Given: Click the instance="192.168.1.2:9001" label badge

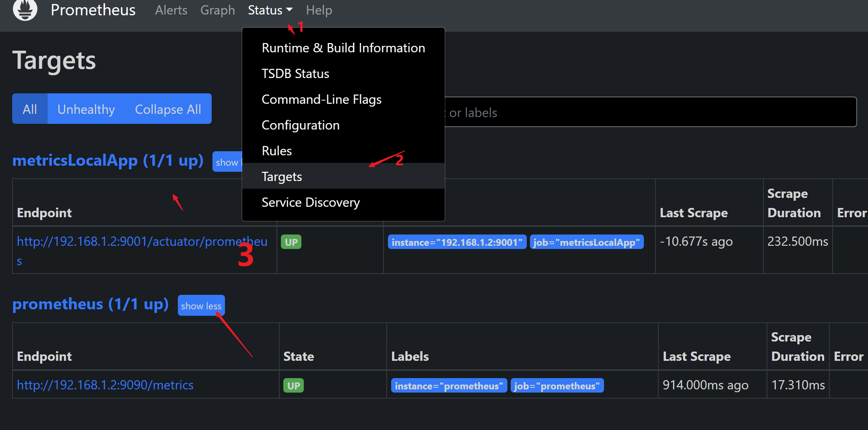Looking at the screenshot, I should click(x=457, y=242).
